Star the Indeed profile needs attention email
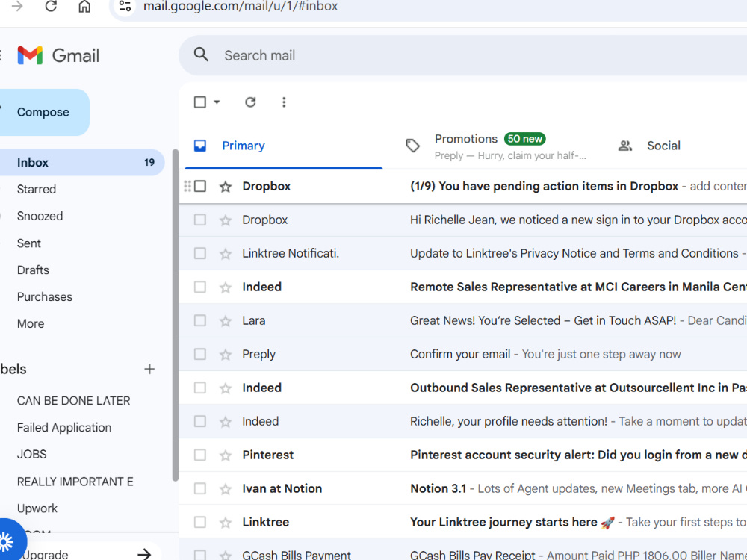The width and height of the screenshot is (747, 560). click(x=226, y=421)
